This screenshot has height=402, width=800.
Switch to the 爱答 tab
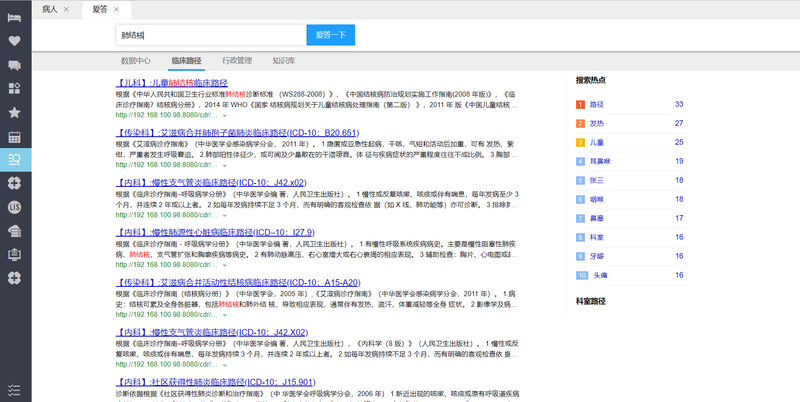99,9
